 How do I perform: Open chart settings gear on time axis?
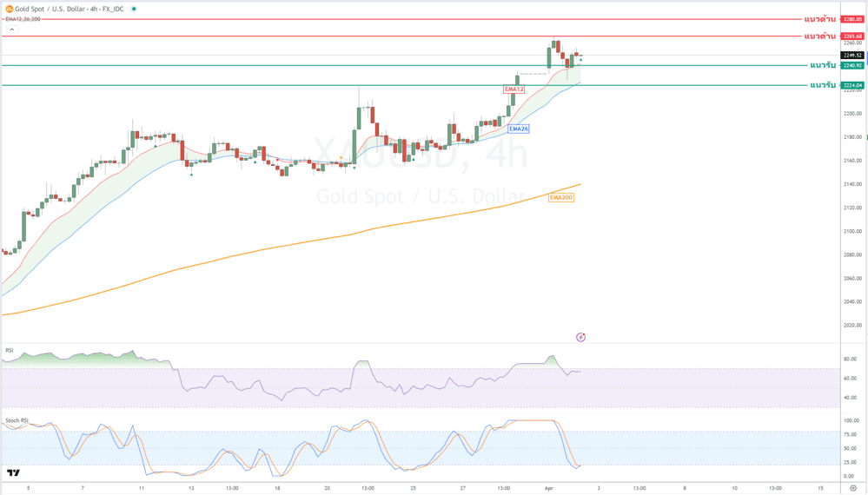[x=853, y=488]
